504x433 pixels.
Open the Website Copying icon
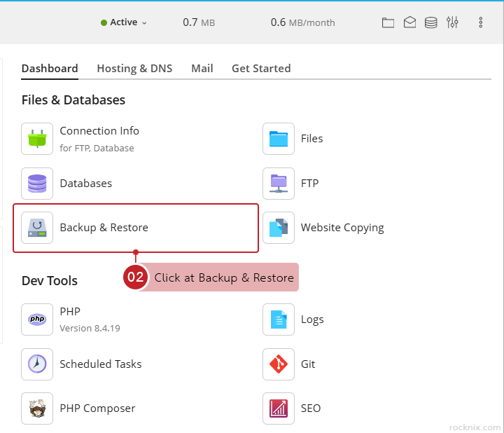click(x=279, y=228)
